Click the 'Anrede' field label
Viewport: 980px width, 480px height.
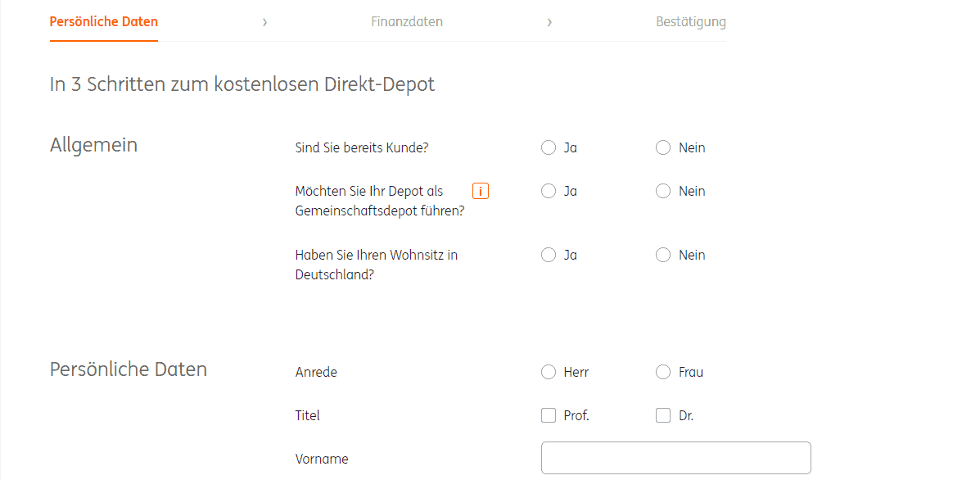(x=316, y=373)
